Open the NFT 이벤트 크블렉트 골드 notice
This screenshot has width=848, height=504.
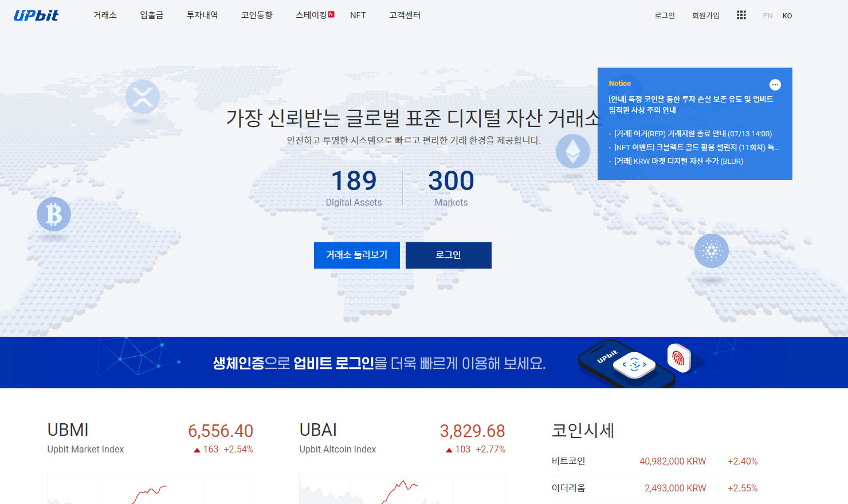pos(696,147)
